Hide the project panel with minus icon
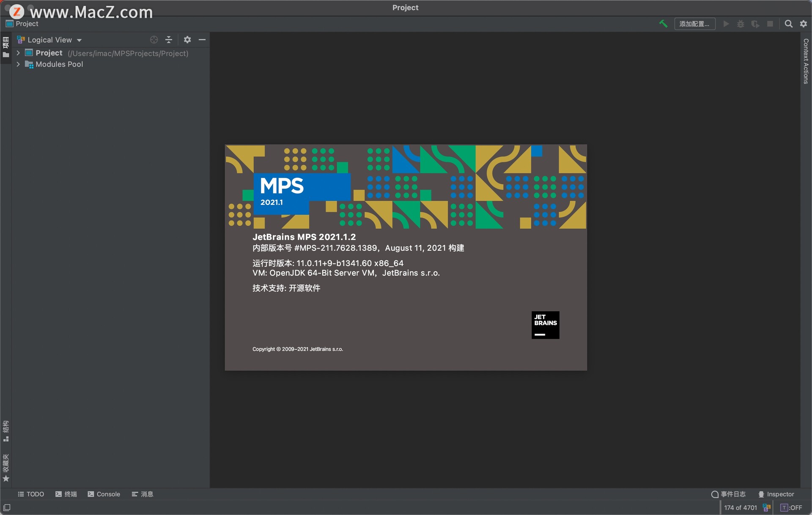The height and width of the screenshot is (515, 812). click(x=202, y=40)
